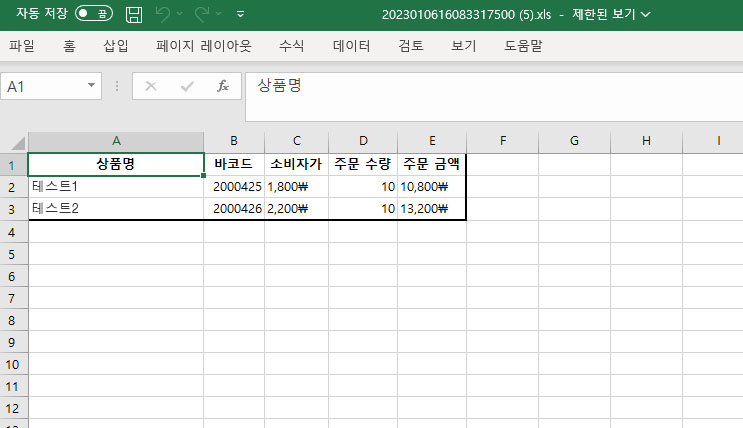Select column C header

(x=297, y=141)
